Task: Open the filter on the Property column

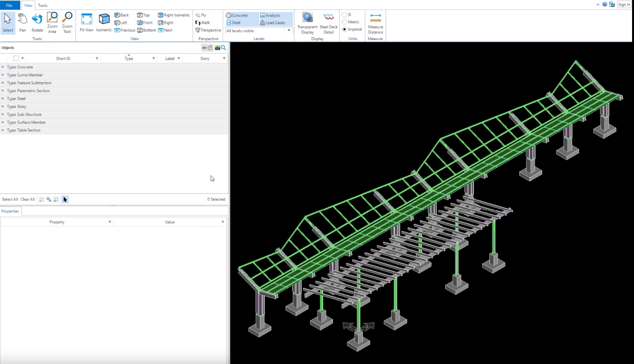Action: (x=110, y=222)
